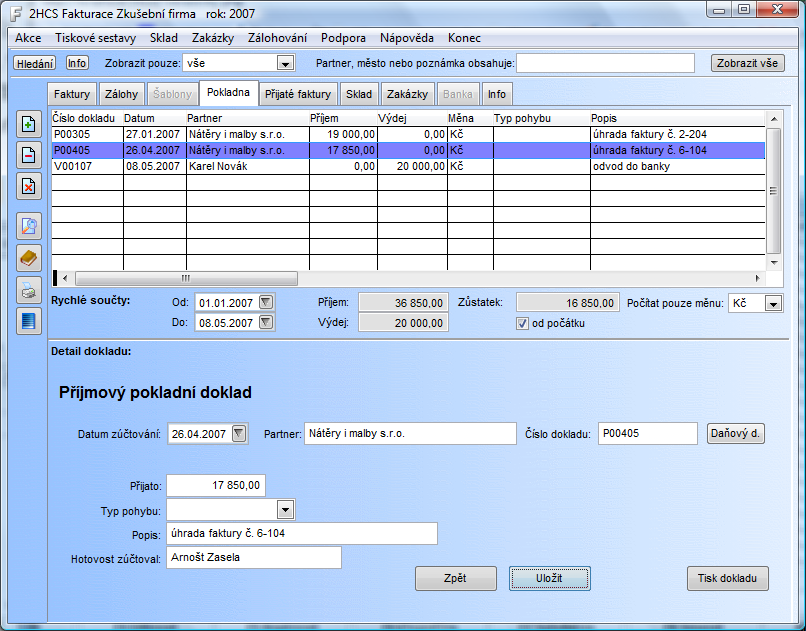Toggle the 'od počátku' checkbox
The height and width of the screenshot is (631, 806).
[522, 323]
